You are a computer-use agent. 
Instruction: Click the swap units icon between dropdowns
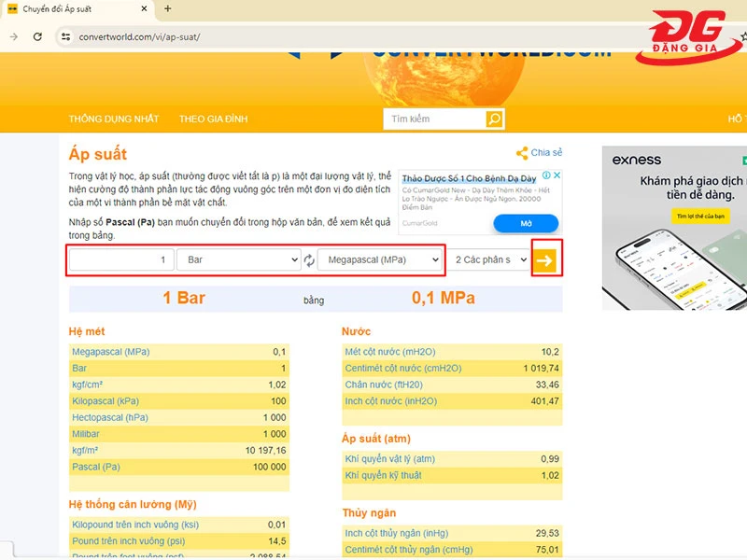(x=309, y=260)
